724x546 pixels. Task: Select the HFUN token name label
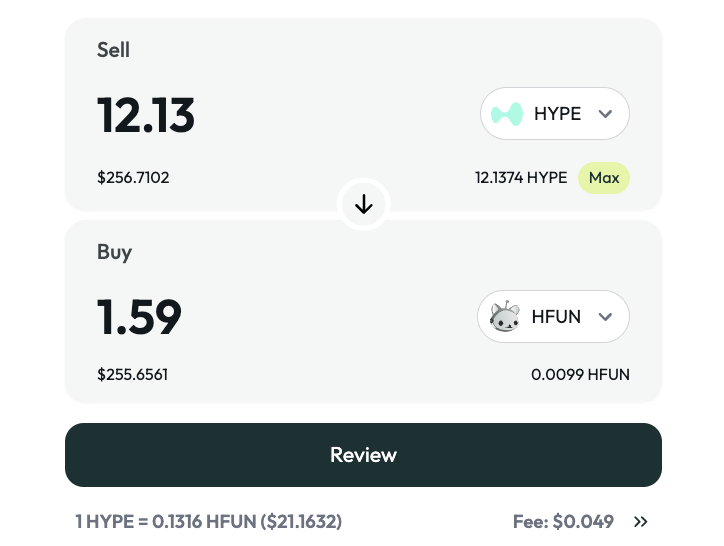(x=556, y=317)
